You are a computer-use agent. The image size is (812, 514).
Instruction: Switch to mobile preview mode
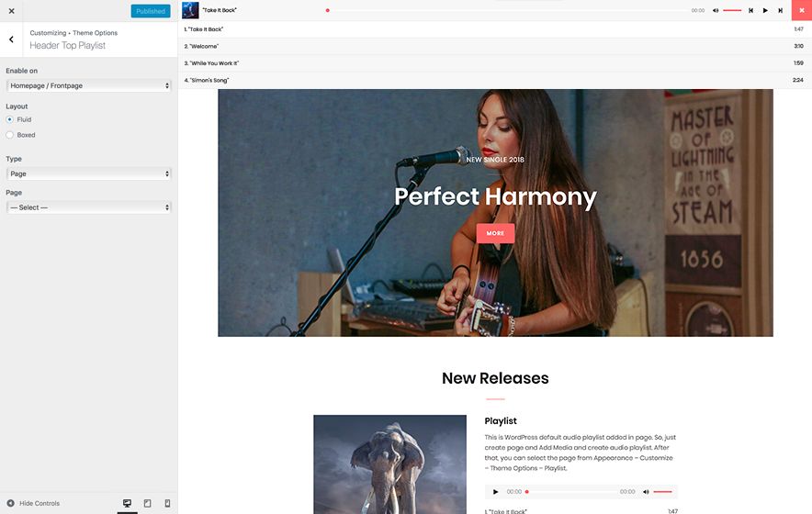[167, 503]
